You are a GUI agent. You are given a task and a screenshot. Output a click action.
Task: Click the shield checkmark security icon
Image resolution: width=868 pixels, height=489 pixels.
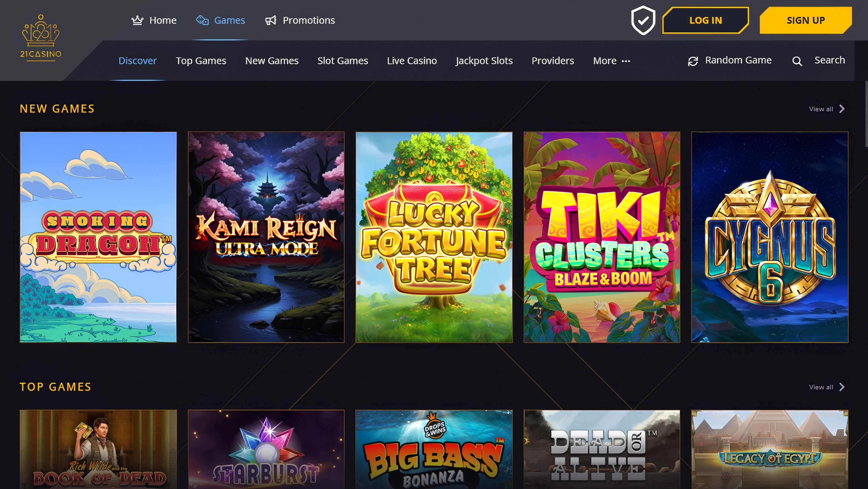coord(643,20)
